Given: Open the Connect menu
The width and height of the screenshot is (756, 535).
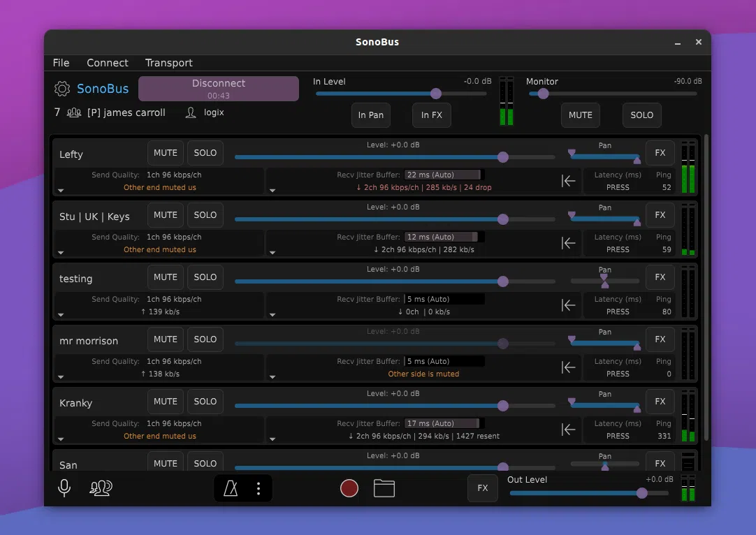Looking at the screenshot, I should click(107, 63).
